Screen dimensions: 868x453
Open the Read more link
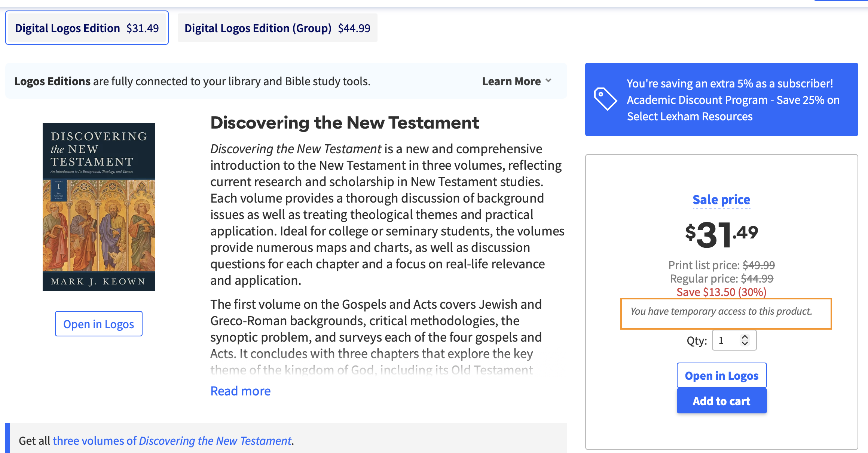[x=240, y=391]
